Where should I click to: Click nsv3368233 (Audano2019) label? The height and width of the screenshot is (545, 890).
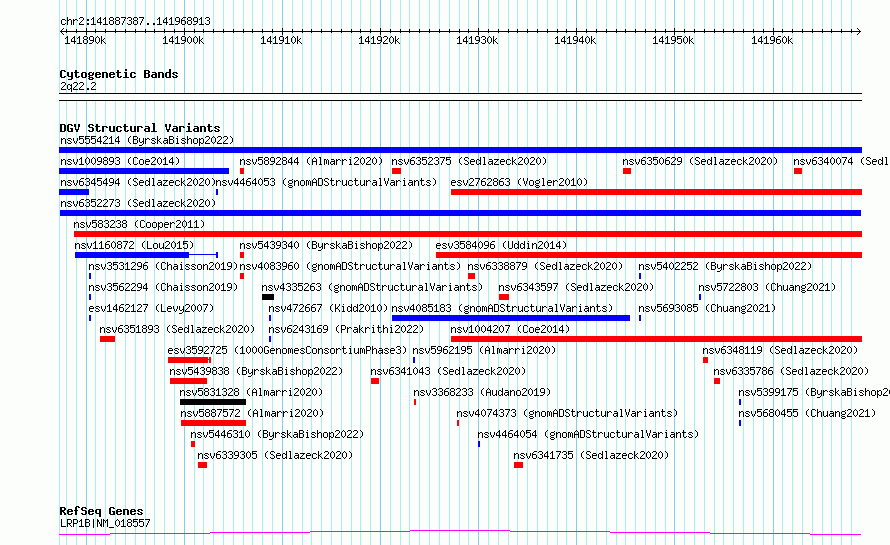pos(482,392)
